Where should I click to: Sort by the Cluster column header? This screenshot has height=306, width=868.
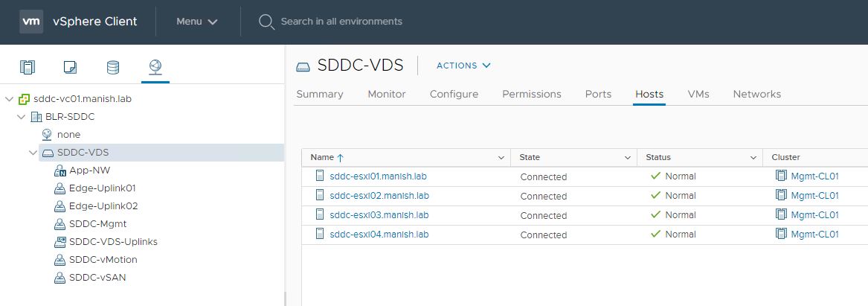click(785, 157)
